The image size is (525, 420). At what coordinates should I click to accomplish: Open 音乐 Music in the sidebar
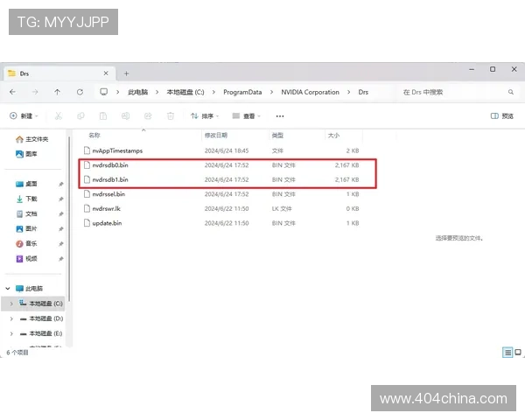pyautogui.click(x=27, y=243)
